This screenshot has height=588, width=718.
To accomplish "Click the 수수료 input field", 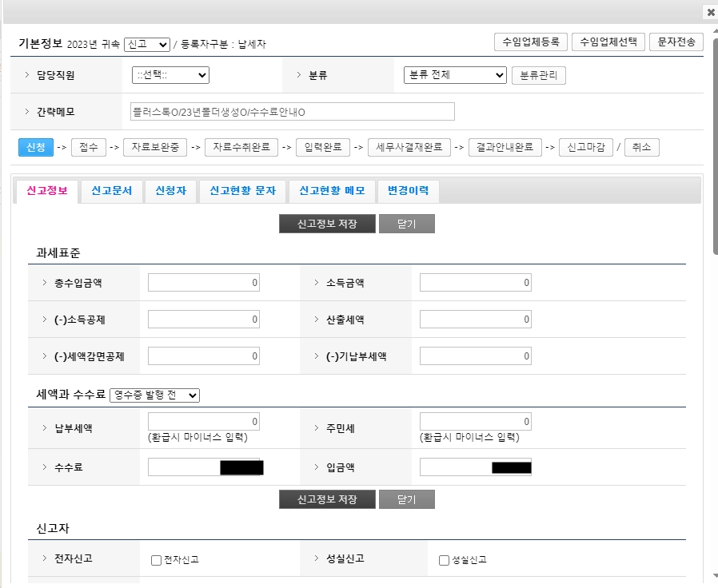I will pyautogui.click(x=204, y=467).
